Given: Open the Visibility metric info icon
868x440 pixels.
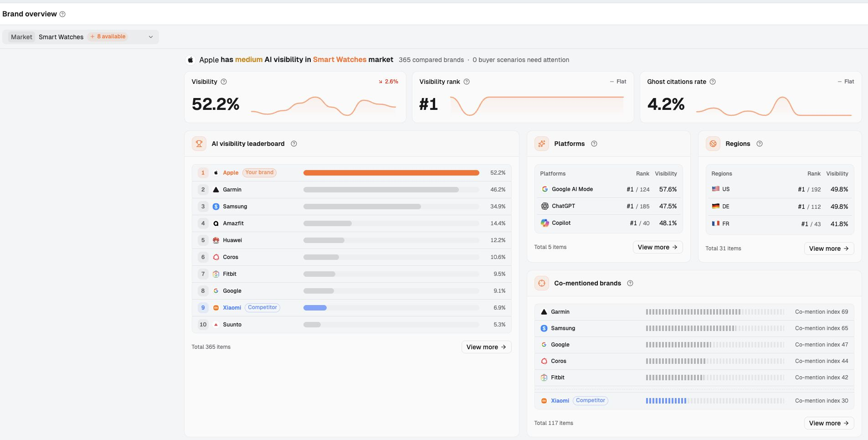Looking at the screenshot, I should click(x=224, y=82).
